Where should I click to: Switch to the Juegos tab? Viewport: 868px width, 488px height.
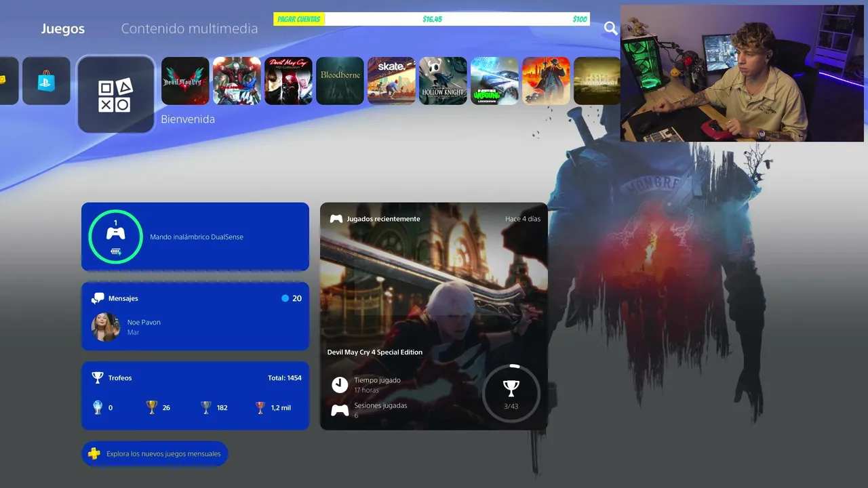(x=62, y=28)
